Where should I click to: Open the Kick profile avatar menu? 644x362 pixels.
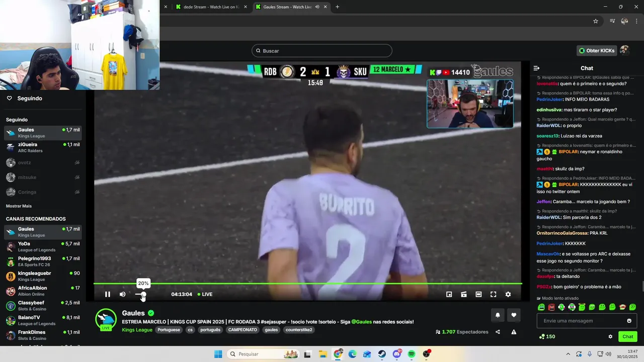click(625, 50)
